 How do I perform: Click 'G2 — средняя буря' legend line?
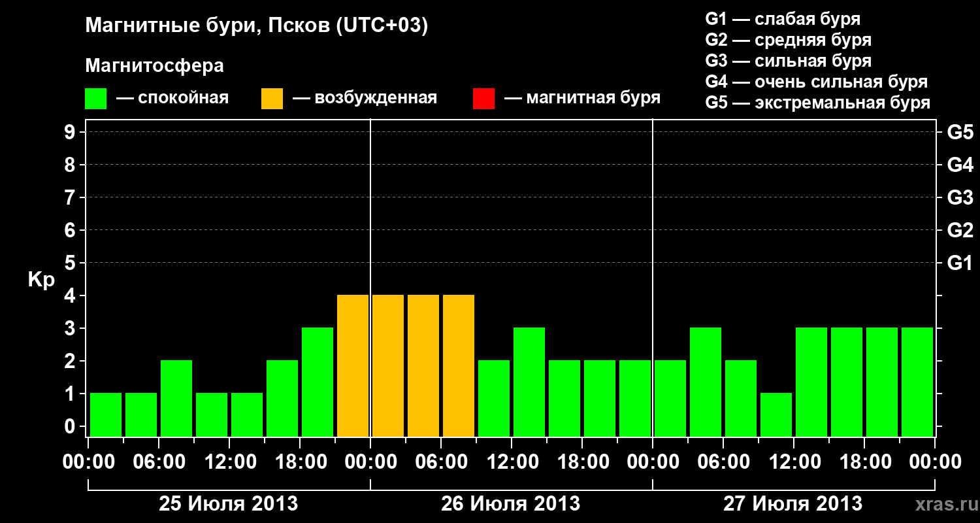point(788,40)
